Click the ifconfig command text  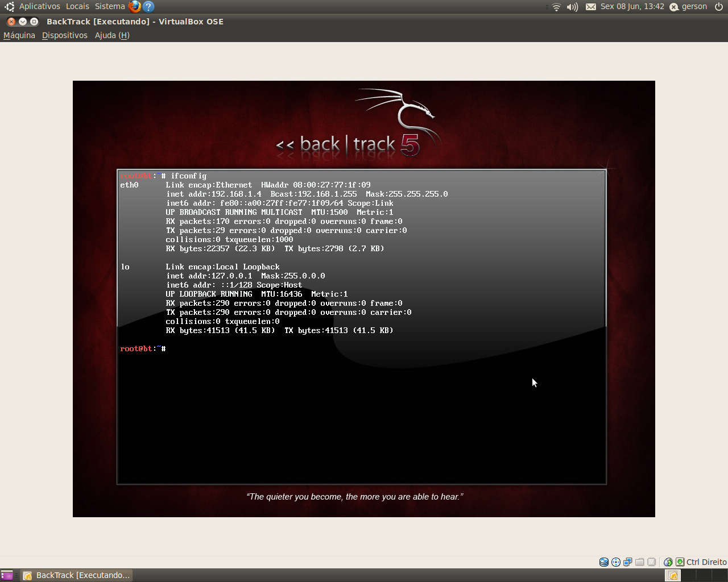pyautogui.click(x=189, y=176)
